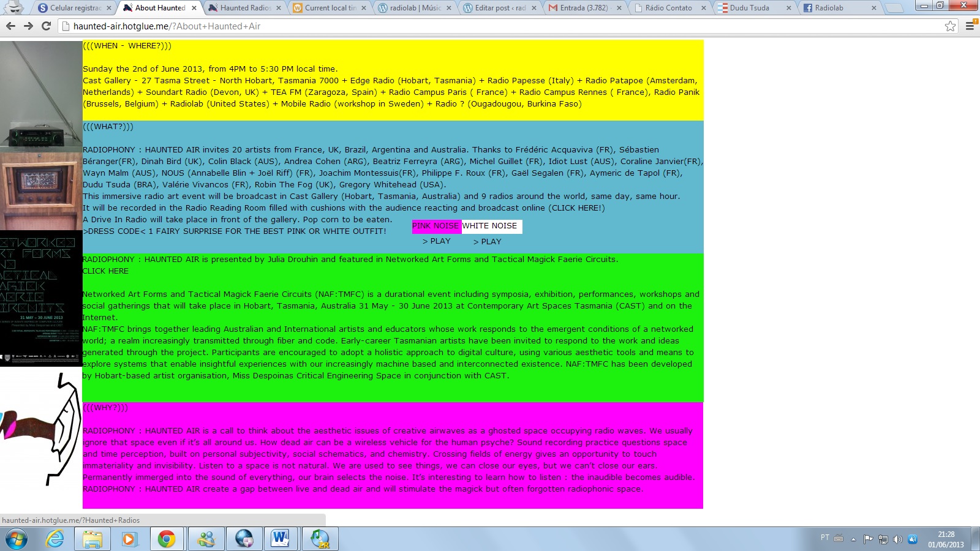Close the About Haunted tab
This screenshot has width=980, height=551.
point(194,8)
